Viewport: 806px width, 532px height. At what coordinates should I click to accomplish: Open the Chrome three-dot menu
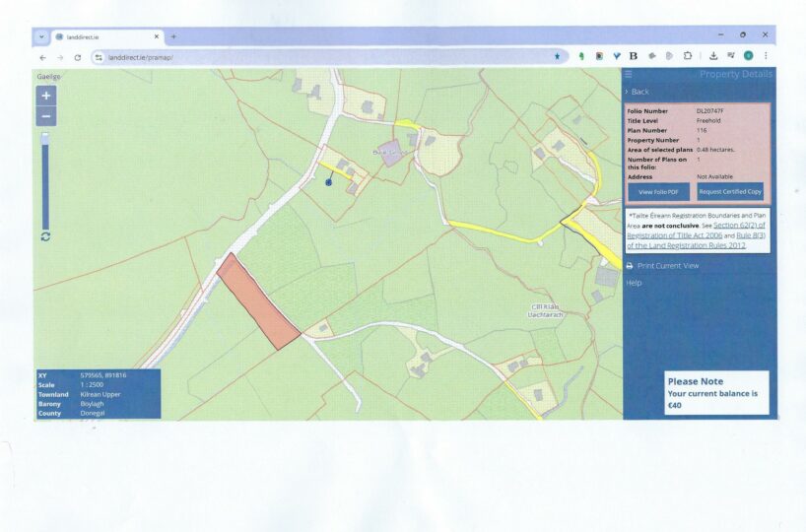(x=766, y=56)
